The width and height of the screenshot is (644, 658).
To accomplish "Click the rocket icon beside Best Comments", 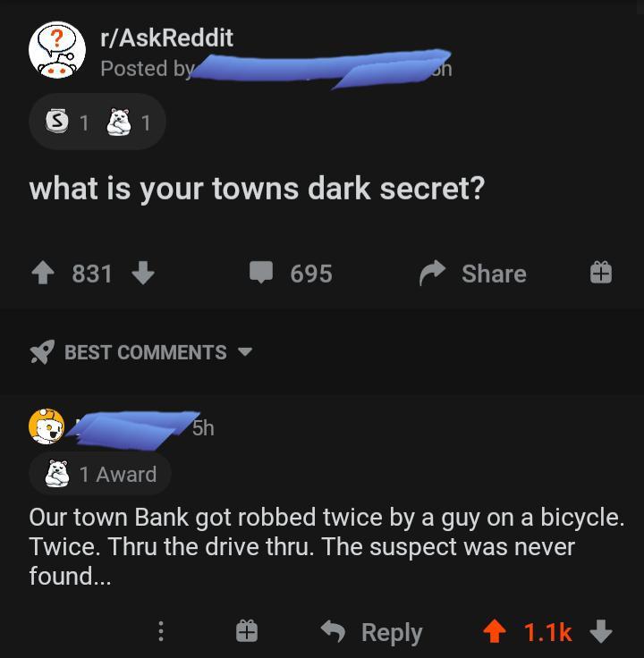I will [x=42, y=351].
